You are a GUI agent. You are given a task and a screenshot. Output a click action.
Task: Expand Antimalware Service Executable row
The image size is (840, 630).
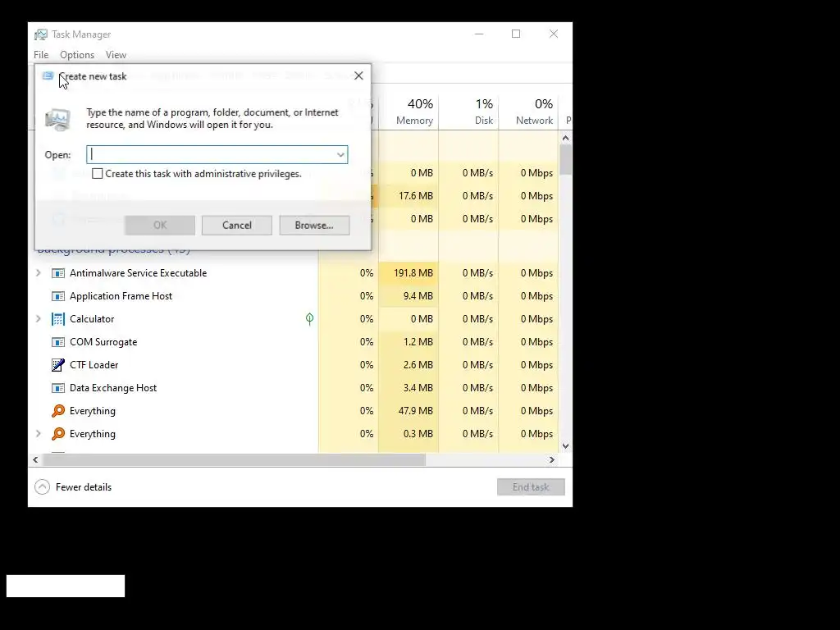39,273
